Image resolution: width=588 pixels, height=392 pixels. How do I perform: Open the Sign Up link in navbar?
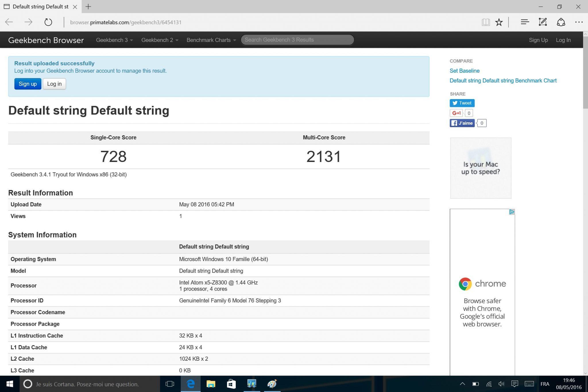pyautogui.click(x=538, y=40)
